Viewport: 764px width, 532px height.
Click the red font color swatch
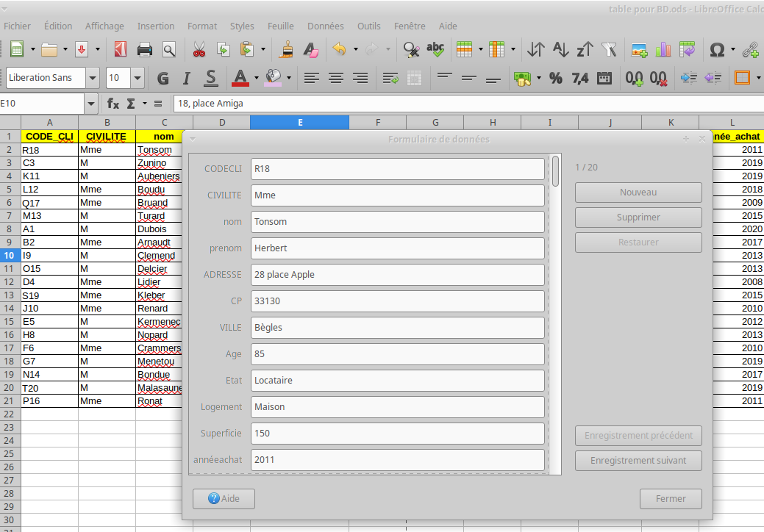pos(240,78)
